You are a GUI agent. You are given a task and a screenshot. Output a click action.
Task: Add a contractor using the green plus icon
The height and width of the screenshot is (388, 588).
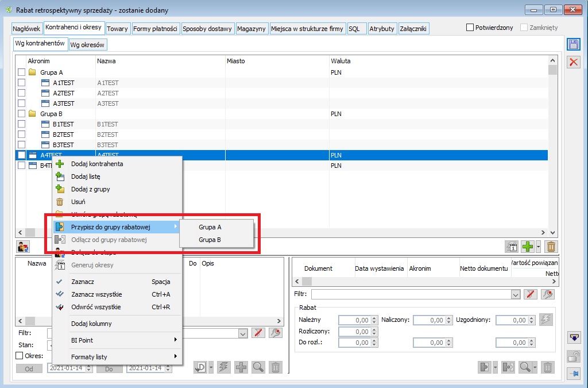pos(528,247)
